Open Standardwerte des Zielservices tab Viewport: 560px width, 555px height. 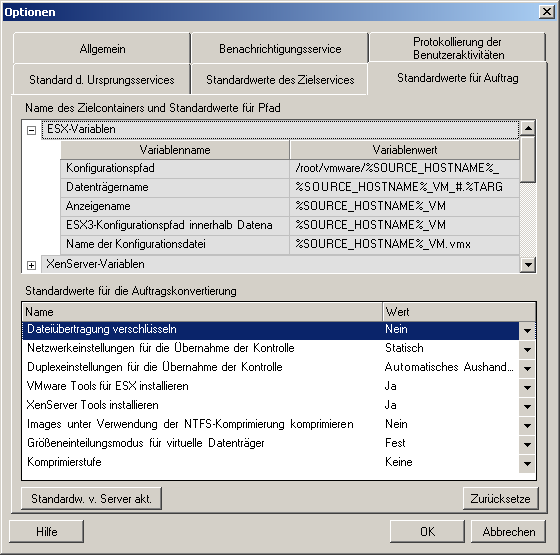[x=280, y=80]
